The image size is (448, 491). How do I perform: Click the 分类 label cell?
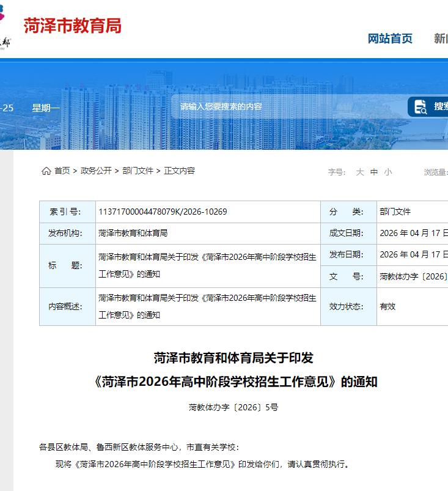348,212
